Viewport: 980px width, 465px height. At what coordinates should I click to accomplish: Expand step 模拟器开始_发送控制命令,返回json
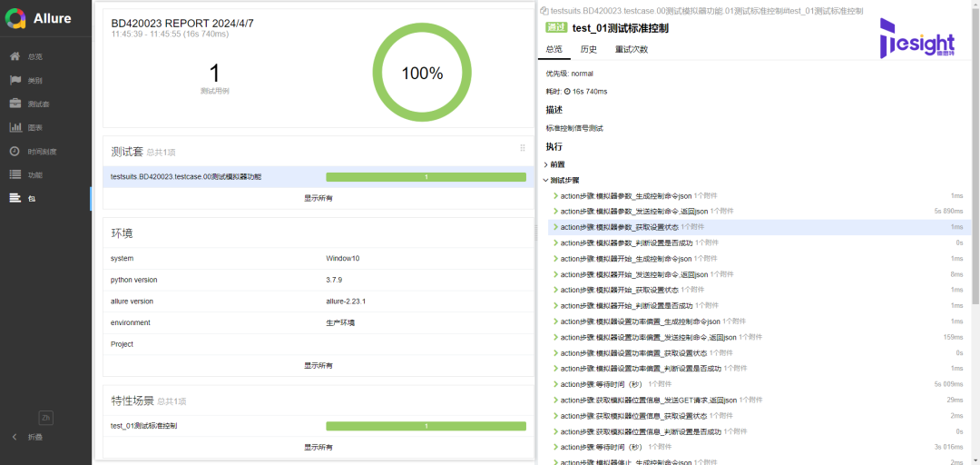pos(758,274)
